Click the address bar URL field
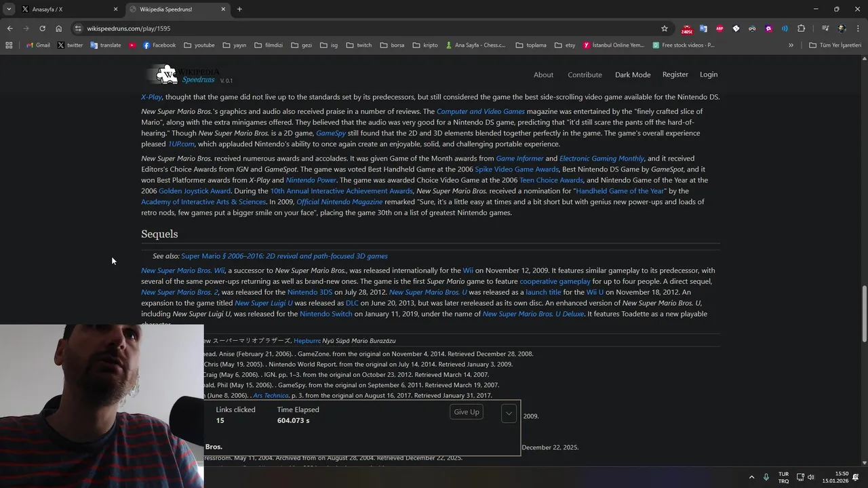Viewport: 868px width, 488px height. tap(366, 28)
